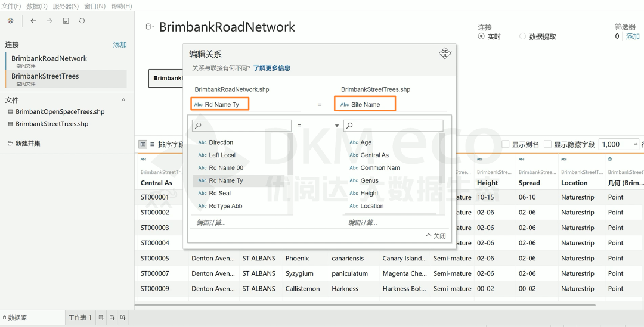Enable the 显示别名 checkbox
Screen dimensions: 644x327
[x=506, y=144]
